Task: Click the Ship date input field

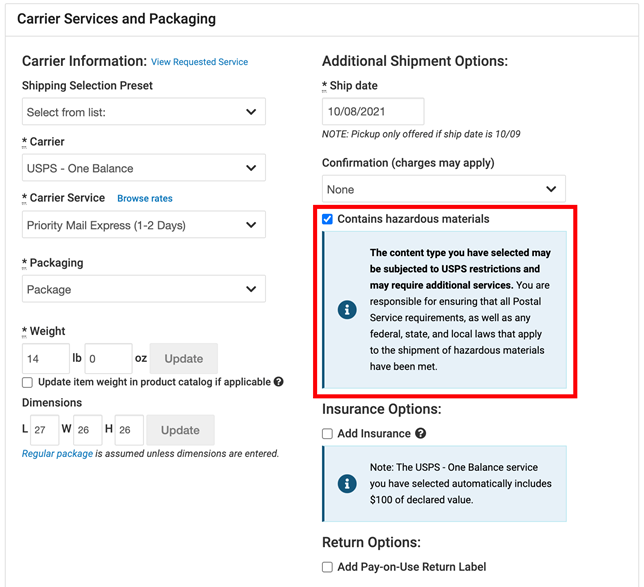Action: 373,112
